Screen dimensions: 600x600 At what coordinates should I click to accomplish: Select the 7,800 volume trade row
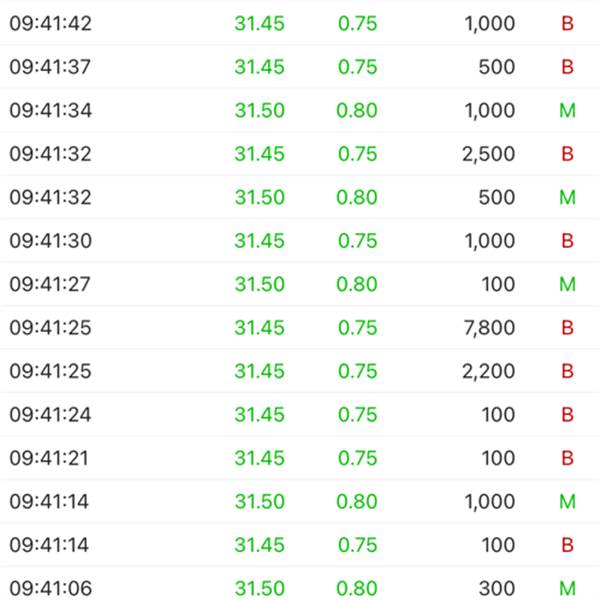tap(300, 328)
